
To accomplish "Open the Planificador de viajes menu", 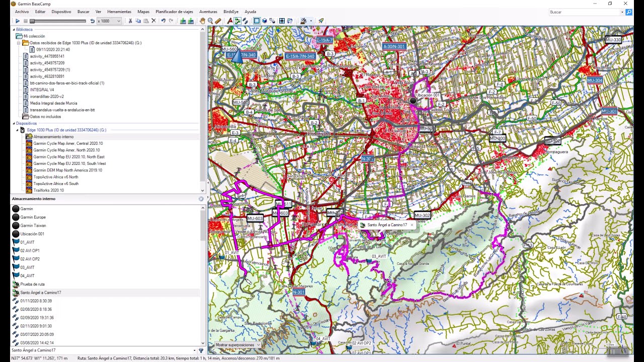I will [174, 12].
